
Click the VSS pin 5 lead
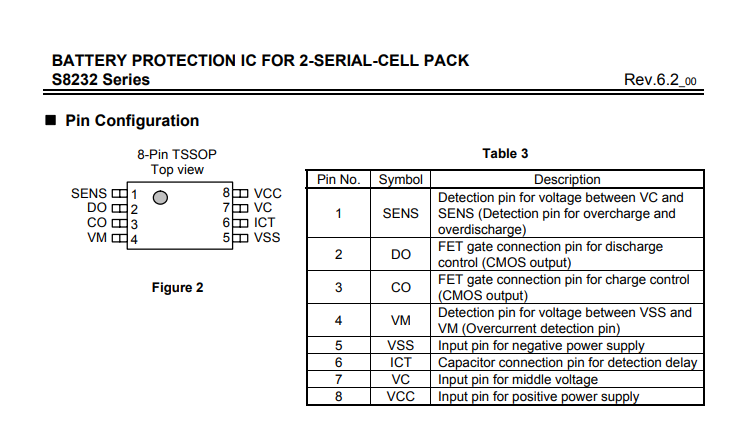click(240, 238)
